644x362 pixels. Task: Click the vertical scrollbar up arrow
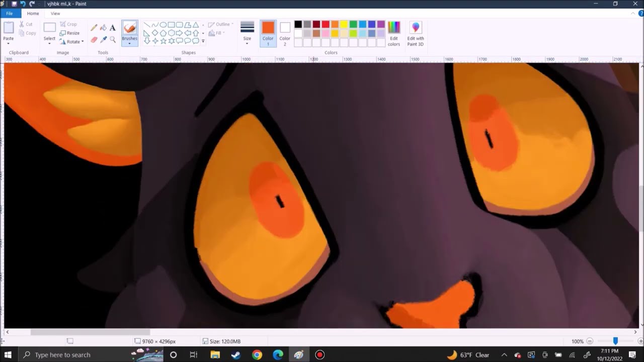[x=641, y=66]
